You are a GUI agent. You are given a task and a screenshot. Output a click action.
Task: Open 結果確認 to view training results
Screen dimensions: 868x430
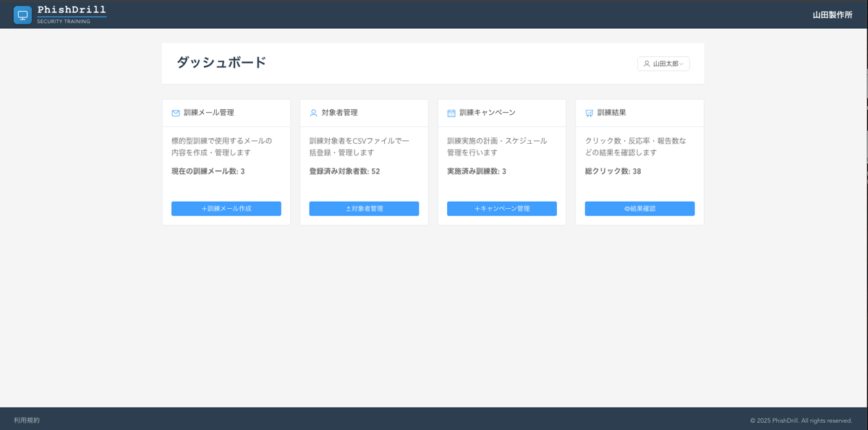click(x=639, y=208)
